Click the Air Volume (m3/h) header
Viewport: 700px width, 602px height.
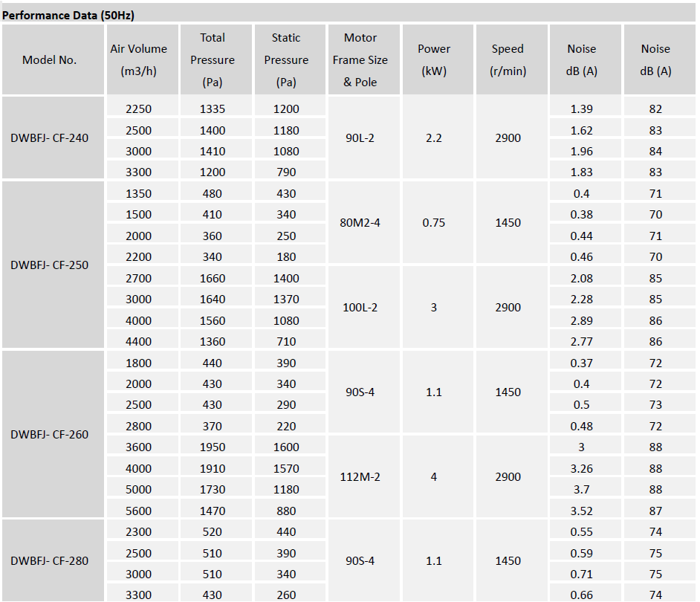coord(139,60)
